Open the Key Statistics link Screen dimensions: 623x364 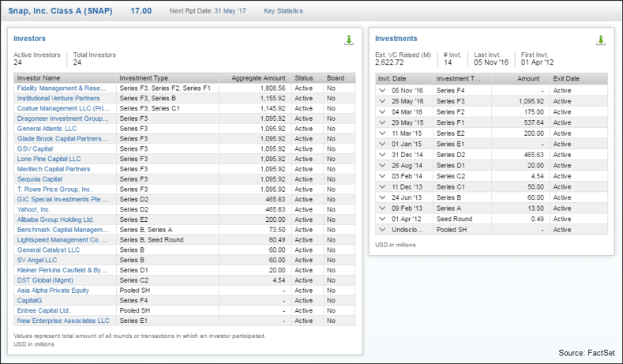[283, 11]
